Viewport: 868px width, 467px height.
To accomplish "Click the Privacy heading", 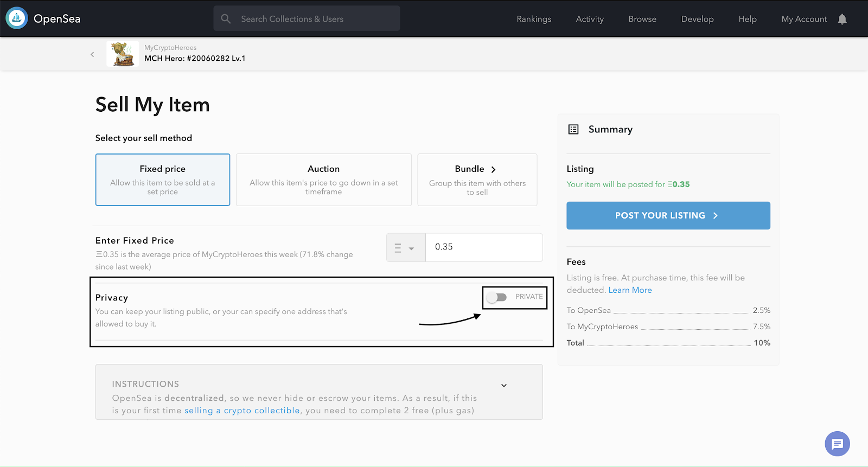I will point(112,298).
